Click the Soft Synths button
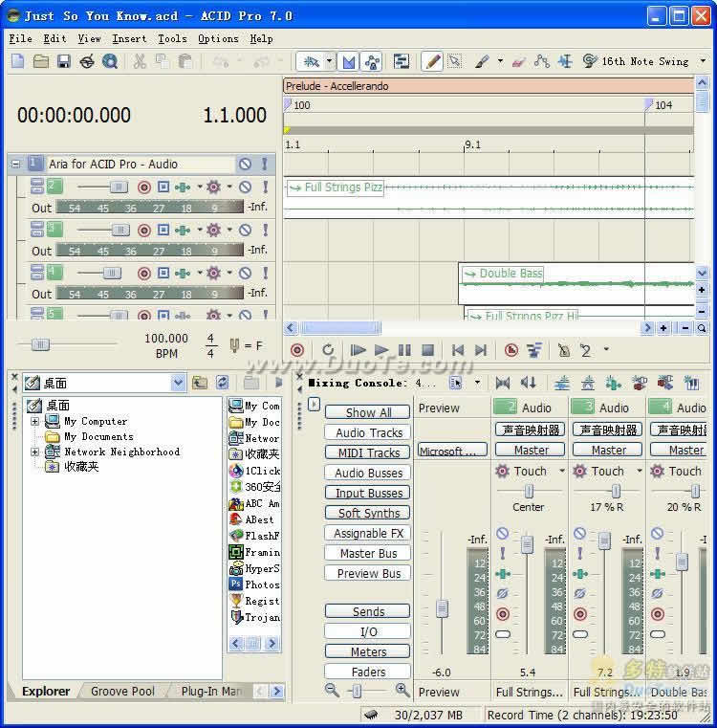The width and height of the screenshot is (717, 728). (367, 513)
